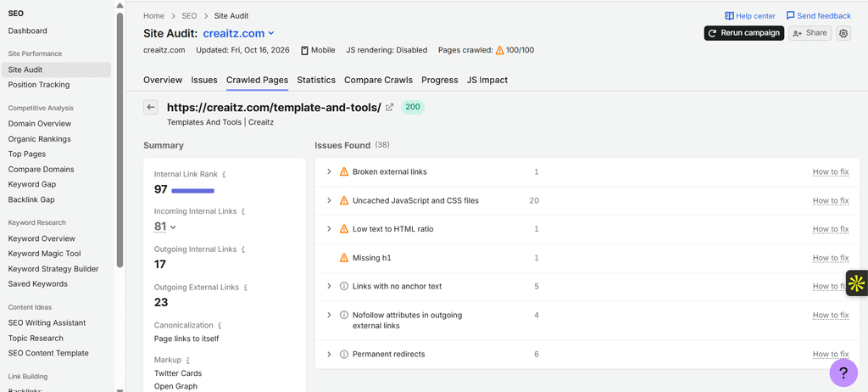Open Position Tracking in the sidebar
Viewport: 868px width, 392px height.
(39, 85)
